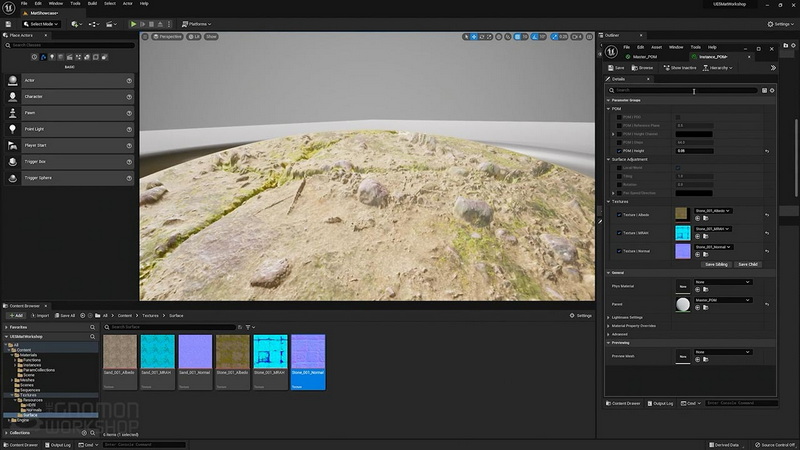Select the Content Browser tab

[24, 306]
